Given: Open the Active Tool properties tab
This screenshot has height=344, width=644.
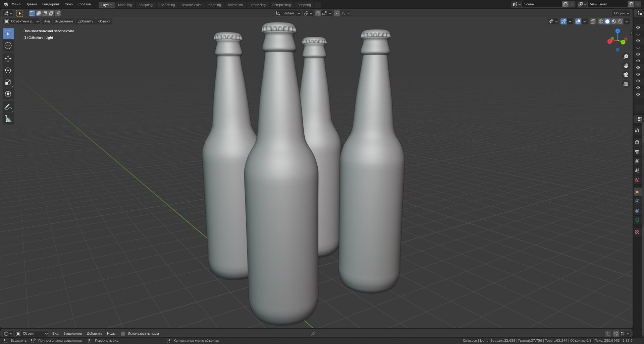Looking at the screenshot, I should click(x=637, y=130).
